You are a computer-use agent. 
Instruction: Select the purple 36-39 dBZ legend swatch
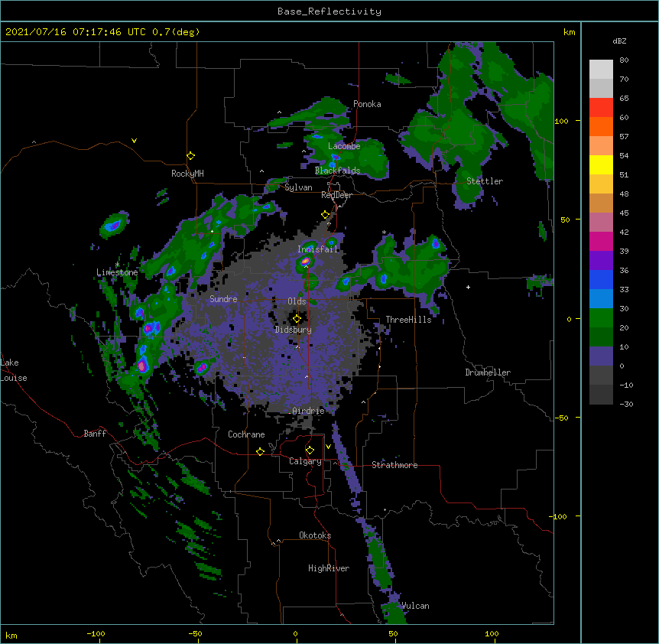coord(601,261)
